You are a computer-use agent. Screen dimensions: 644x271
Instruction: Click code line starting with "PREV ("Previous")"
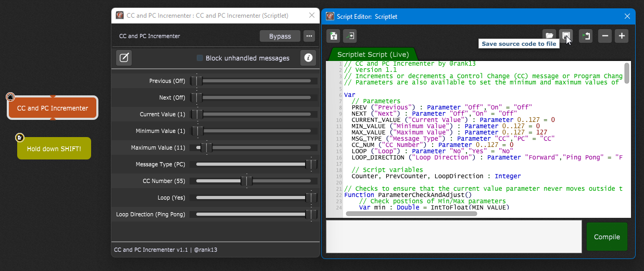point(441,107)
